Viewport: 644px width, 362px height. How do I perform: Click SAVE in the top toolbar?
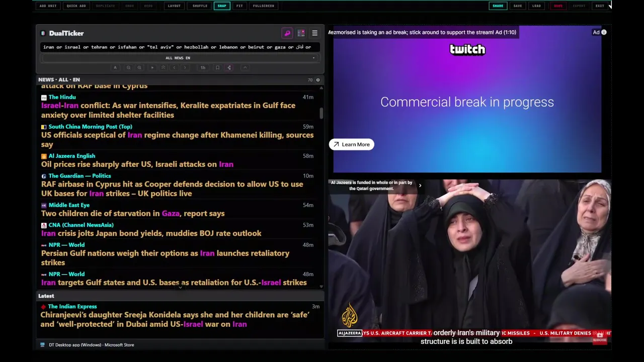[518, 6]
